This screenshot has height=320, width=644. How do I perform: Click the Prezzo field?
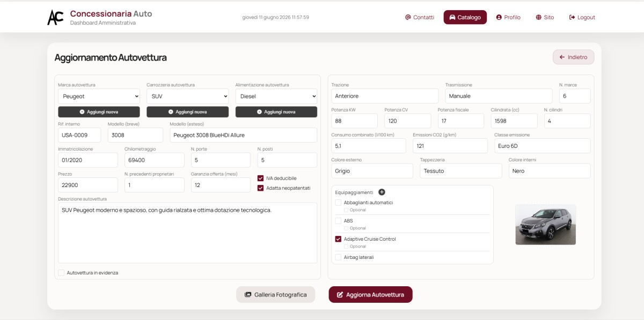pyautogui.click(x=88, y=185)
